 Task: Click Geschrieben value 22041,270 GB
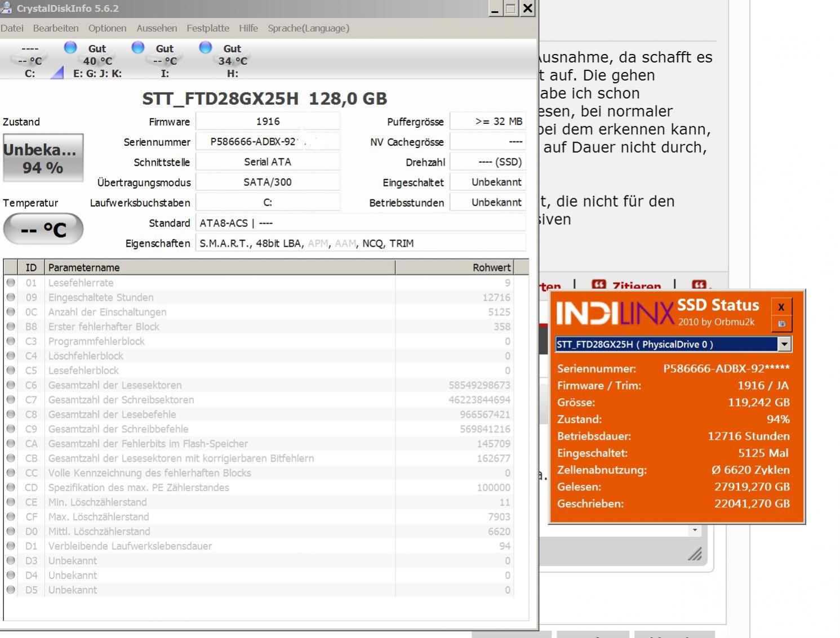pos(752,503)
